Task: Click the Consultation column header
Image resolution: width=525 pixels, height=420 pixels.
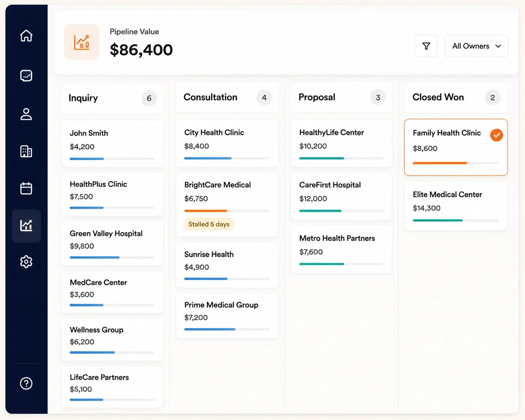Action: pos(227,97)
